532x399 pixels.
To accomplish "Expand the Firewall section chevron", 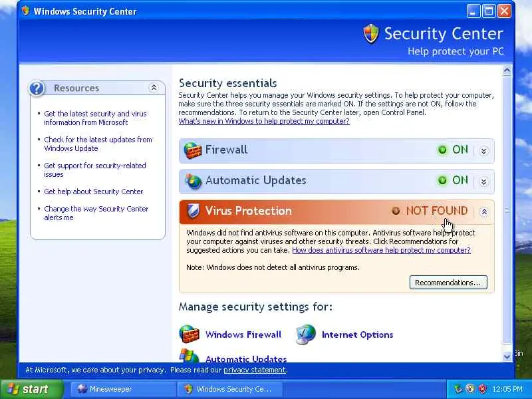I will pos(484,151).
